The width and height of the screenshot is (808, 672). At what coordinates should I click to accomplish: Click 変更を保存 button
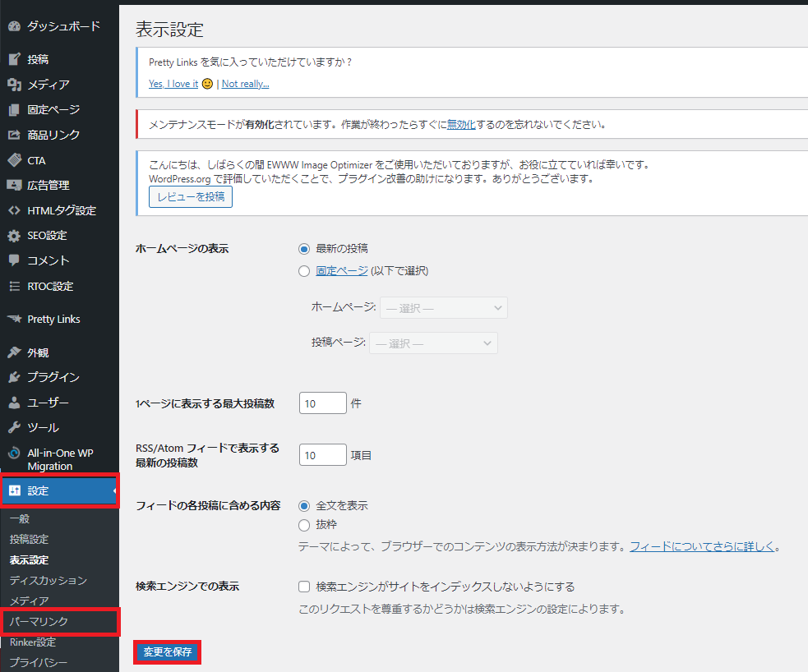[168, 652]
